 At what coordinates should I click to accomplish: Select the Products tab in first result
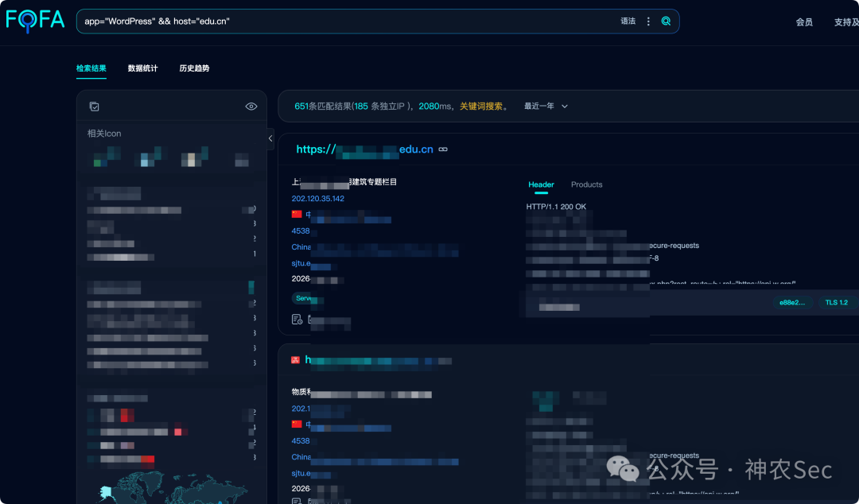coord(587,184)
